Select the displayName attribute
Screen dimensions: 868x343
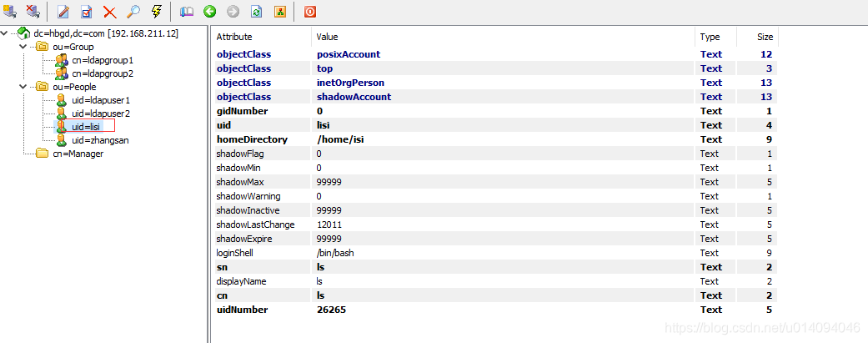(241, 281)
